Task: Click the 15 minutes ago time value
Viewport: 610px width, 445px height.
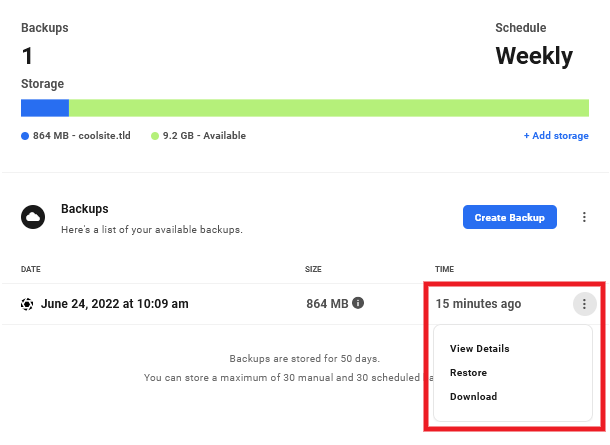Action: [x=478, y=304]
